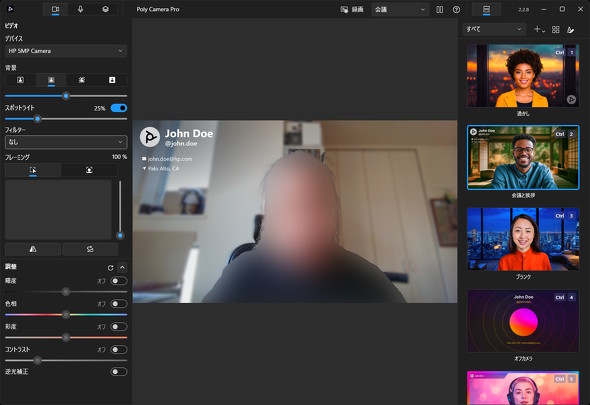
Task: Reset the 調整 adjustments
Action: (110, 268)
